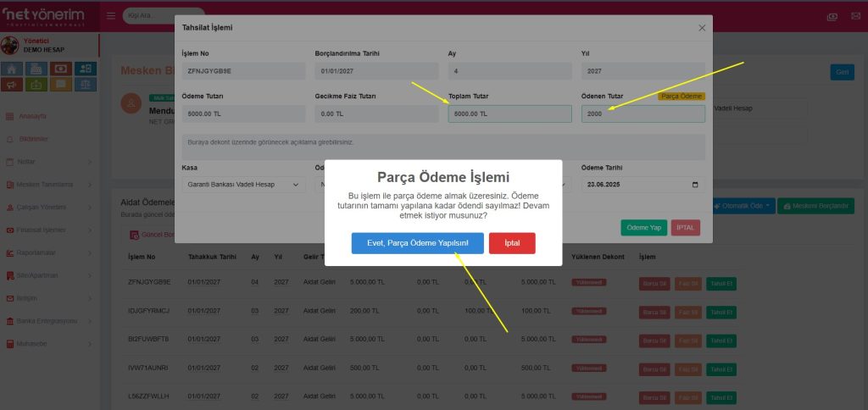Viewport: 868px width, 410px height.
Task: Click the yellow chat bubble shortcut icon
Action: [61, 84]
